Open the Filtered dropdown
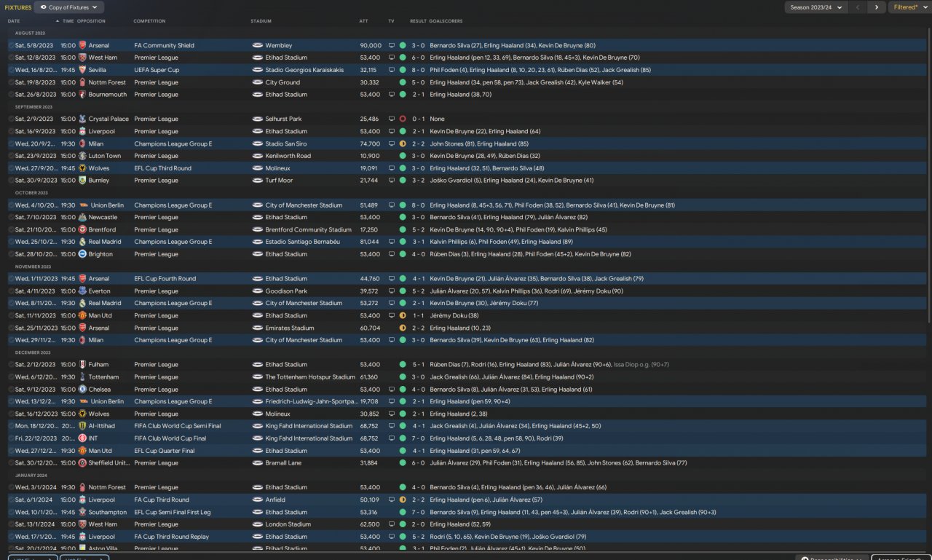 click(909, 7)
